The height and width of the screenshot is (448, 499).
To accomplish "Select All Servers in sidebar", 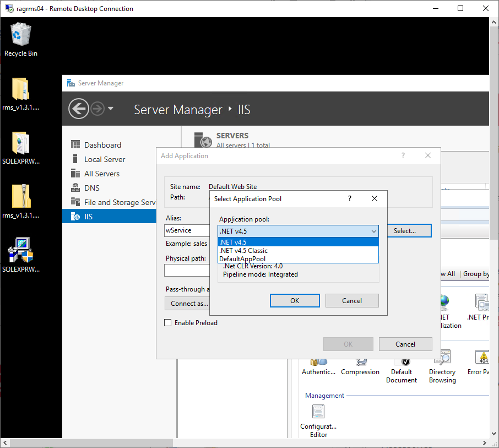I will point(102,174).
